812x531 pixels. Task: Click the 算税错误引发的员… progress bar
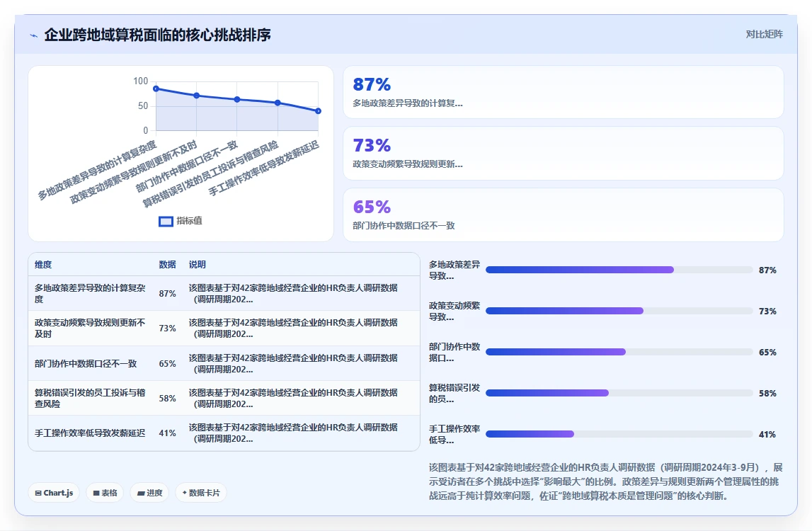click(x=619, y=393)
